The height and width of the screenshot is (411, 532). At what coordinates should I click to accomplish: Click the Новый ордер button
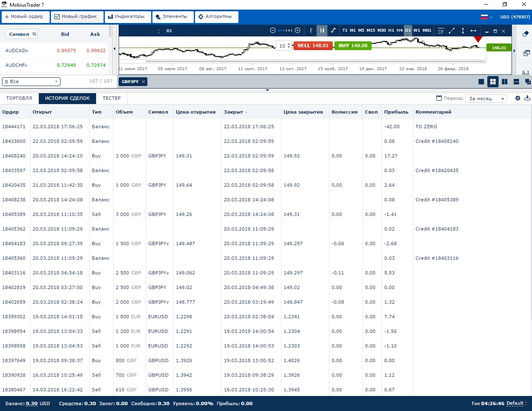click(24, 17)
